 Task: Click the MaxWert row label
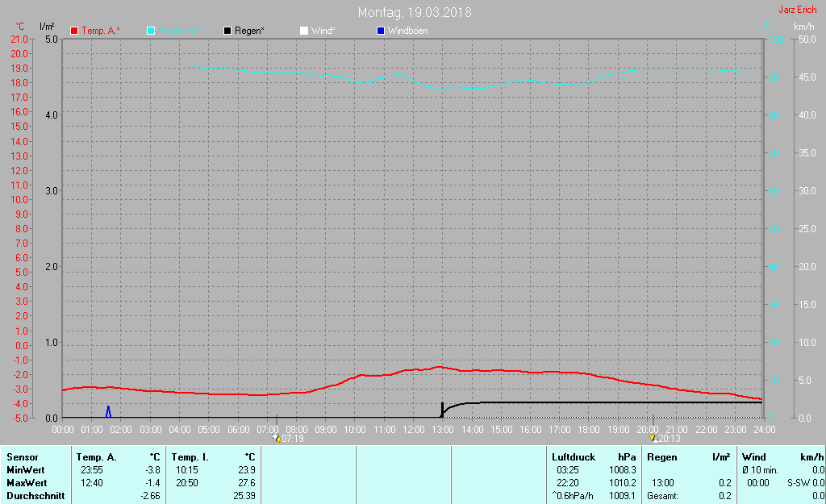pyautogui.click(x=27, y=483)
